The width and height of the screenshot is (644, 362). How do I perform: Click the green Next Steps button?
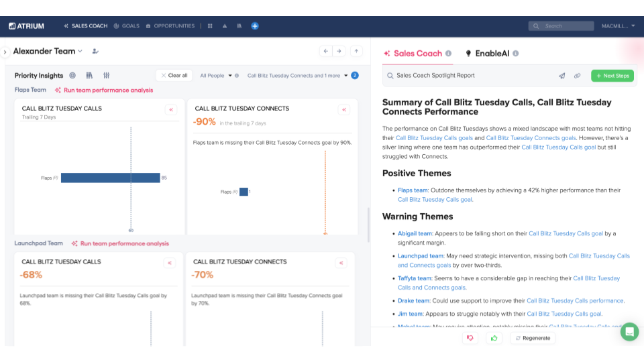612,76
